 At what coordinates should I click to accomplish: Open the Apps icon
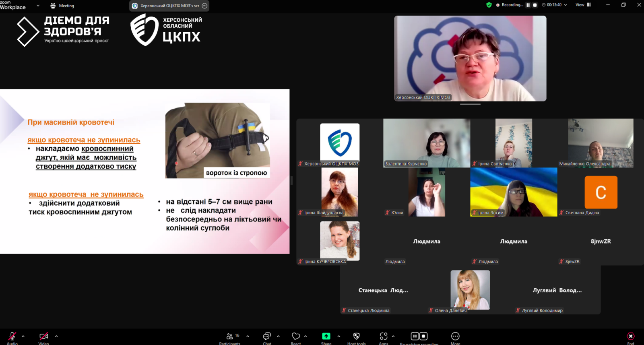[x=384, y=337]
